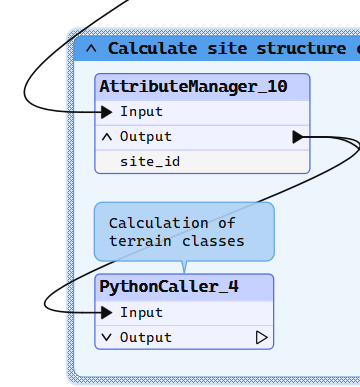This screenshot has height=387, width=360.
Task: Click AttributeManager_10 Output port arrow
Action: pyautogui.click(x=298, y=137)
